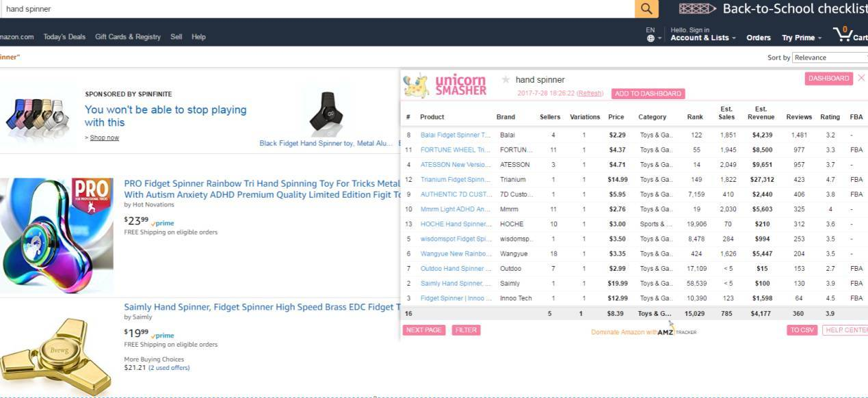Open AUTHENTIC 7D CUST product link
This screenshot has width=868, height=398.
[x=456, y=195]
